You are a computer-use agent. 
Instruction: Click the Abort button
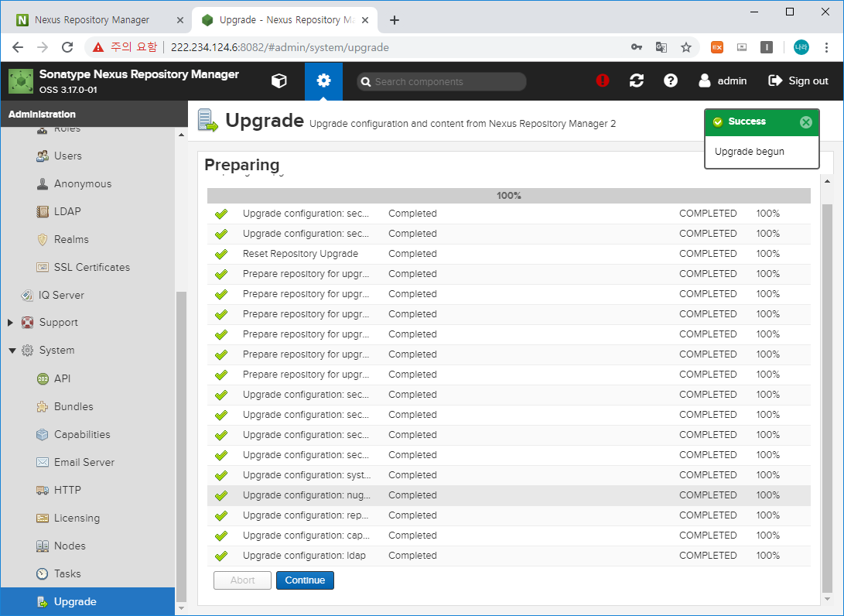(242, 580)
